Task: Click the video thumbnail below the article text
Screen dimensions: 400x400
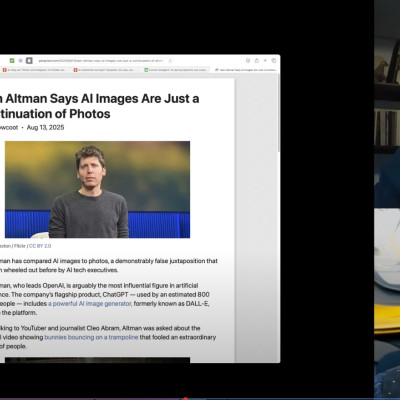Action: 97,360
